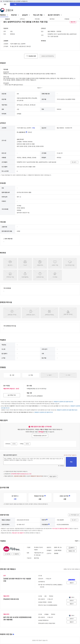Click the blue 전송 button

pos(71,462)
